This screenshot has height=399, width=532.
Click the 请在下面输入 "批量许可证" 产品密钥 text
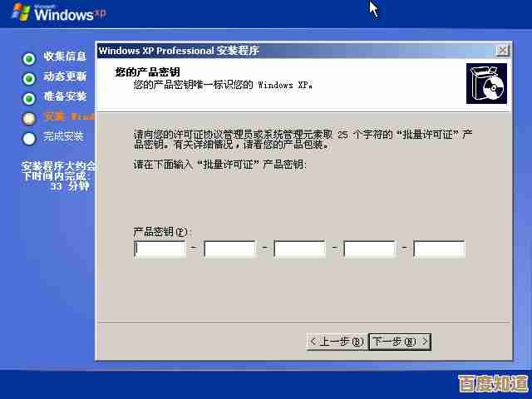219,165
